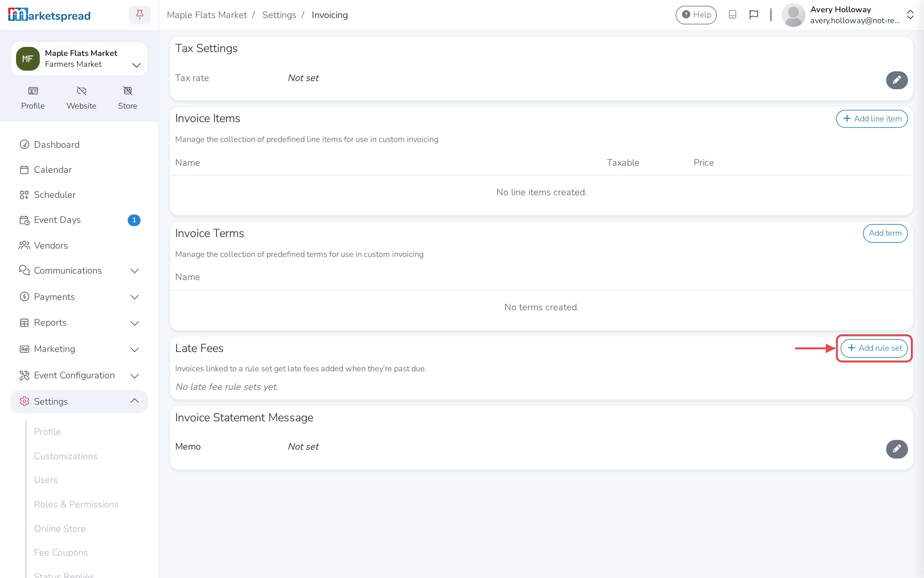Click the pin sidebar icon
924x578 pixels.
(140, 15)
